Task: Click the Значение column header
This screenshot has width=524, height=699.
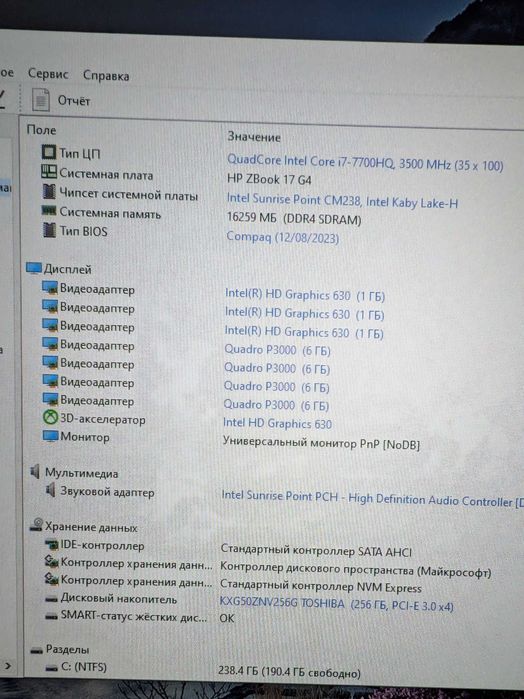Action: pos(254,137)
